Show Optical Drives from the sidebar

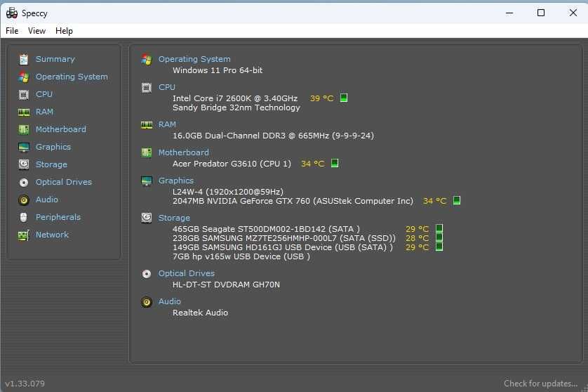click(63, 182)
